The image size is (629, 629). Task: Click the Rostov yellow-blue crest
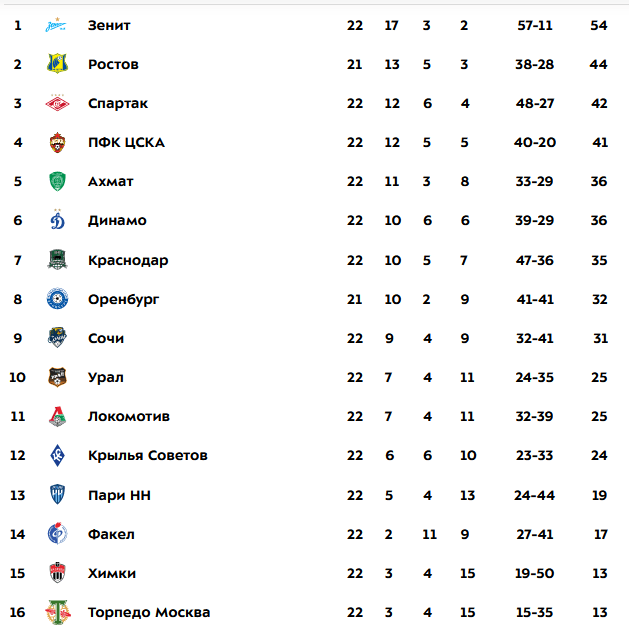(x=57, y=64)
